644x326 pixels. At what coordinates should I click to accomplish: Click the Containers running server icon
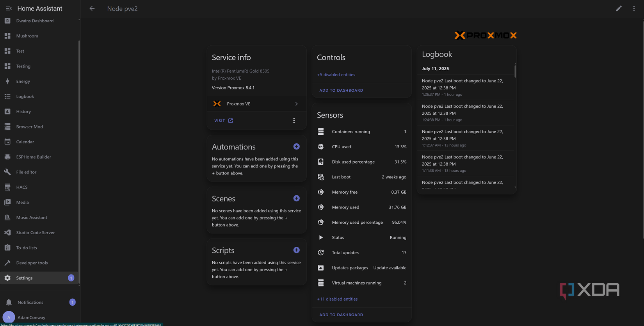321,132
